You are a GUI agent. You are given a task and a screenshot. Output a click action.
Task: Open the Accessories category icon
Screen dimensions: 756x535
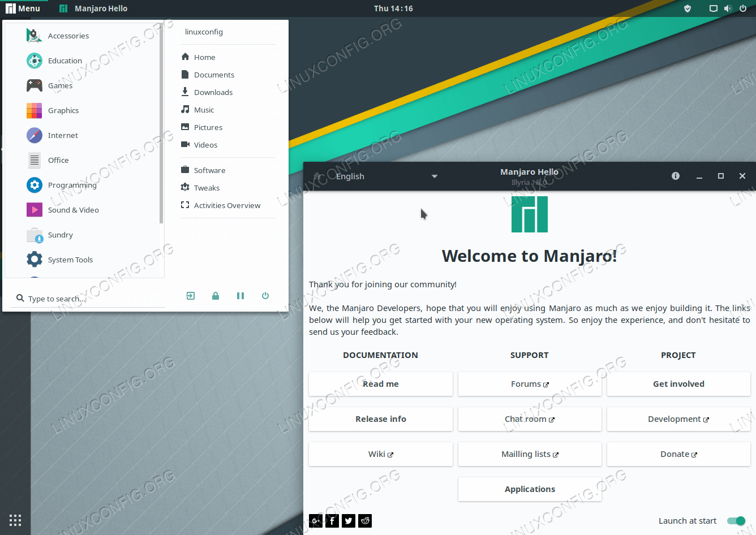click(34, 36)
